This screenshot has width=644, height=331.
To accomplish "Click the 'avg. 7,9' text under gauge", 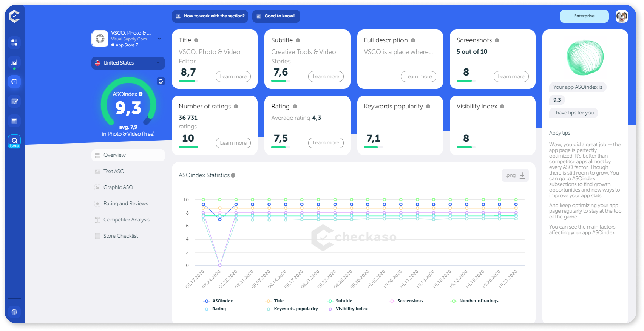I will [128, 127].
